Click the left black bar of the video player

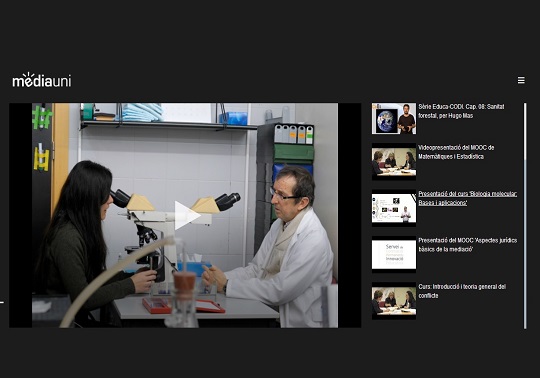pyautogui.click(x=20, y=215)
